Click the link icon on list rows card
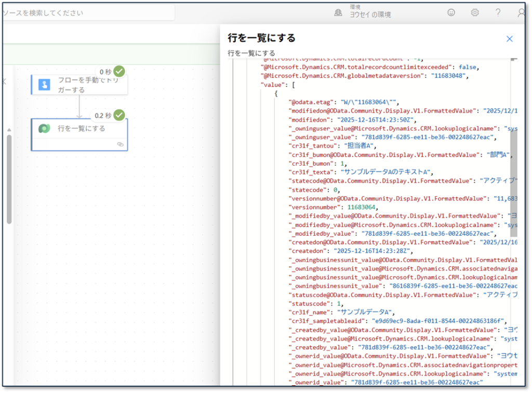Screen dimensions: 532x393 (x=120, y=144)
